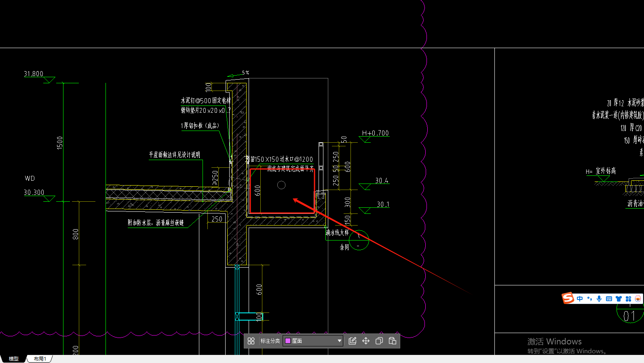Click the 800 vertical dimension text
The height and width of the screenshot is (363, 644).
(76, 234)
